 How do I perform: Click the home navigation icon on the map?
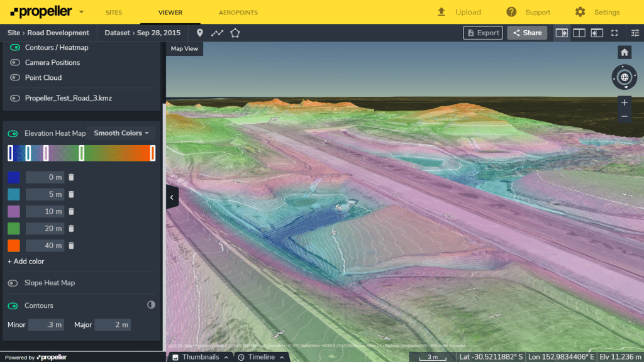click(624, 52)
